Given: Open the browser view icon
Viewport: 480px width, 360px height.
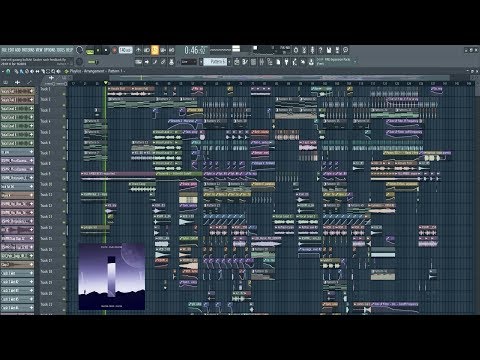Looking at the screenshot, I should [270, 62].
